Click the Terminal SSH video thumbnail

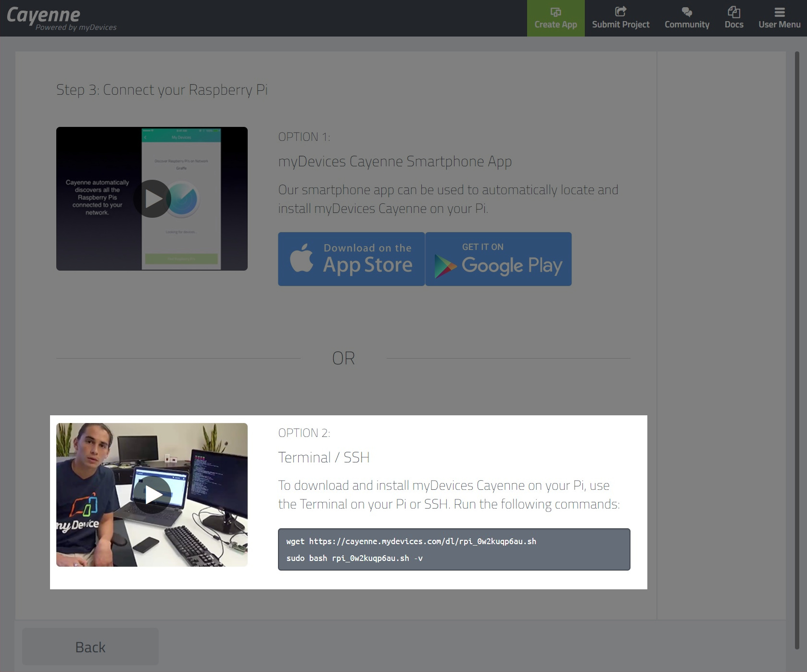[x=152, y=495]
